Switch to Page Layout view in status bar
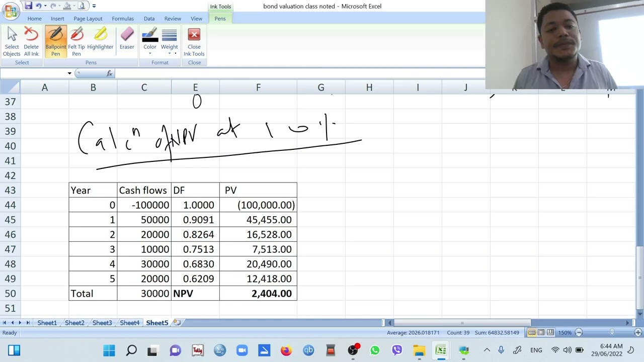The image size is (644, 362). (x=541, y=332)
